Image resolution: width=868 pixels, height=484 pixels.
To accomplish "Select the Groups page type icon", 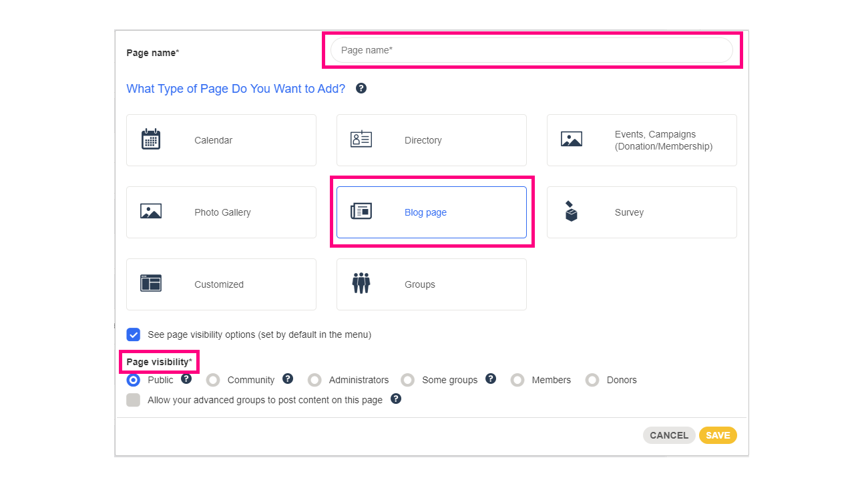I will (x=361, y=284).
